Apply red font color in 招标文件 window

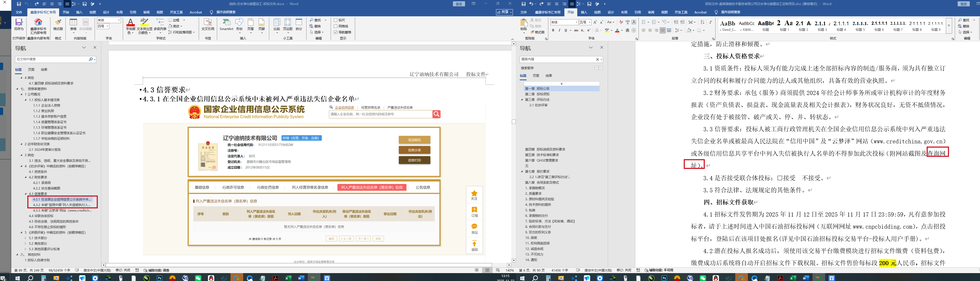617,31
